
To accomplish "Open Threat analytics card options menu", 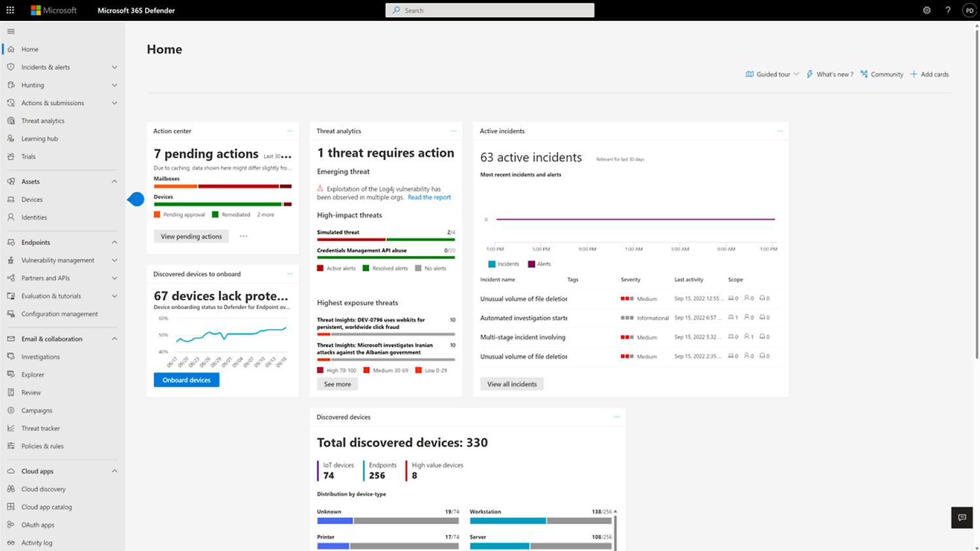I will point(453,131).
